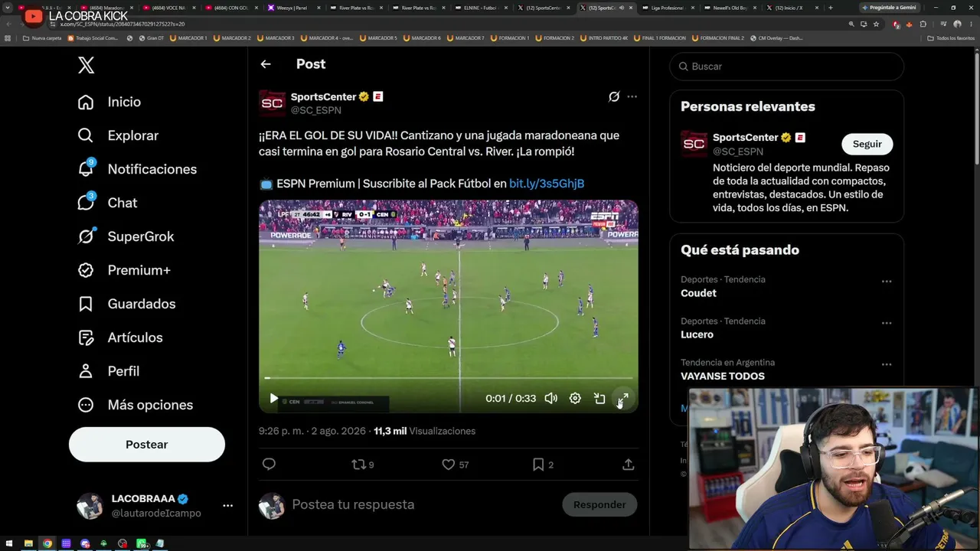
Task: Open more options for Lucero trend
Action: [x=887, y=323]
